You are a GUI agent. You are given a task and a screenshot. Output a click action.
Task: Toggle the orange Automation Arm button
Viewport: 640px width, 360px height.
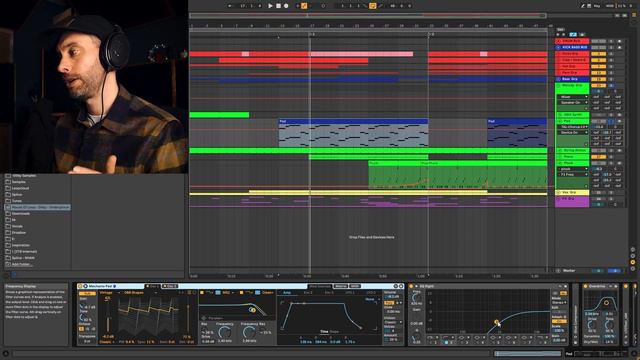point(304,6)
